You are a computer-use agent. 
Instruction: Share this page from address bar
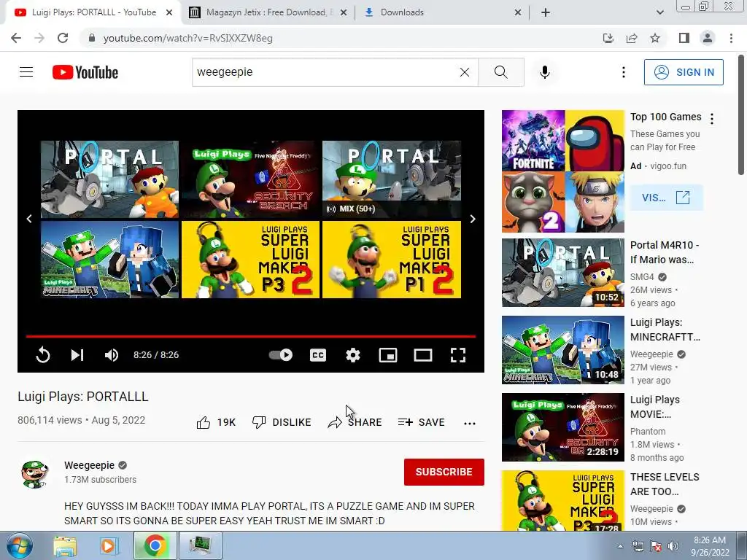point(632,38)
